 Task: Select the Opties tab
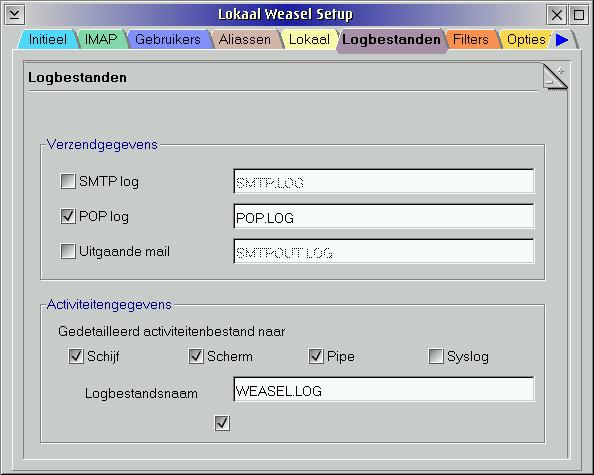click(x=526, y=39)
